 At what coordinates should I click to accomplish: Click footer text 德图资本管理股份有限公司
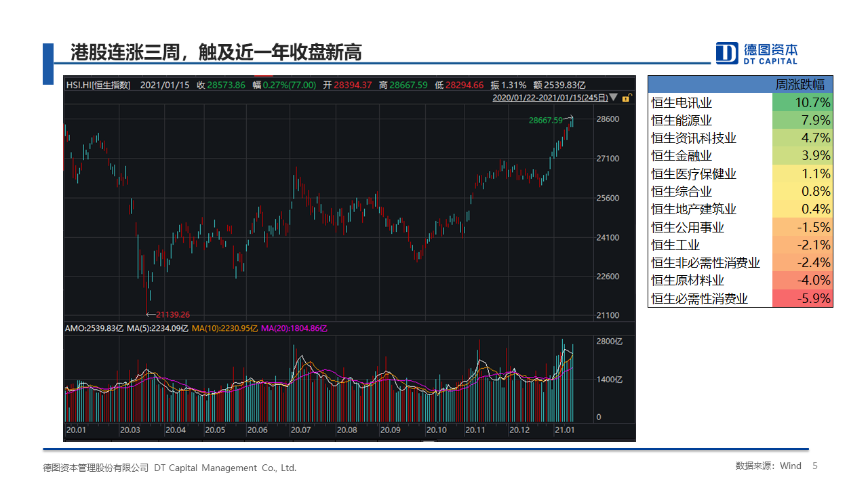tap(96, 468)
